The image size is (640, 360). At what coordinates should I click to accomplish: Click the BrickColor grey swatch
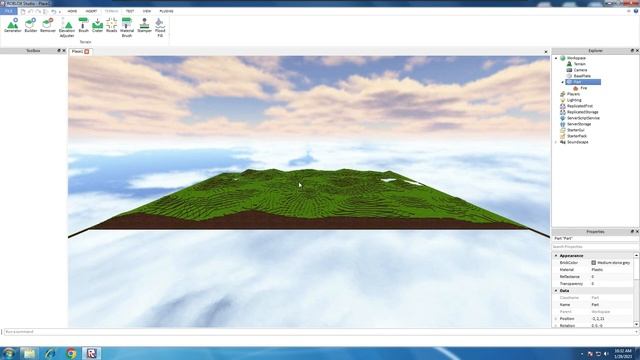[x=593, y=263]
